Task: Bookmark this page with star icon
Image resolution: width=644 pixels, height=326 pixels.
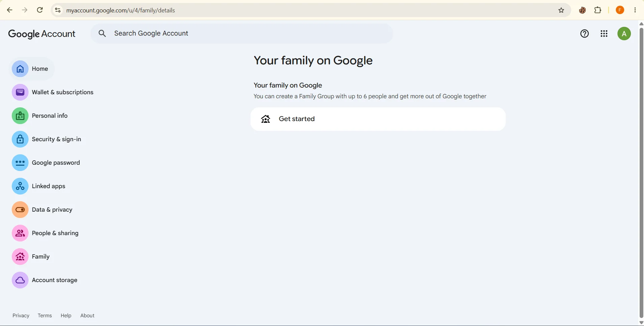Action: [561, 10]
